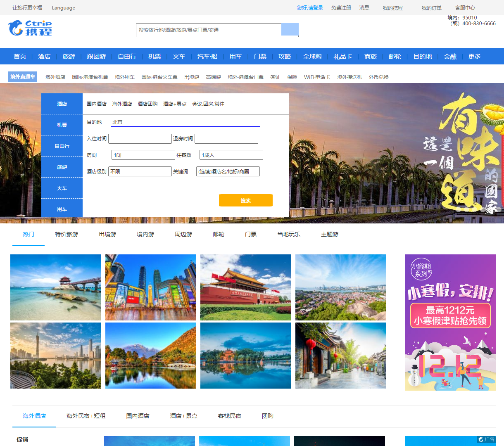This screenshot has height=446, width=504.
Task: Open the 房间 rooms dropdown showing 1间
Action: [143, 154]
